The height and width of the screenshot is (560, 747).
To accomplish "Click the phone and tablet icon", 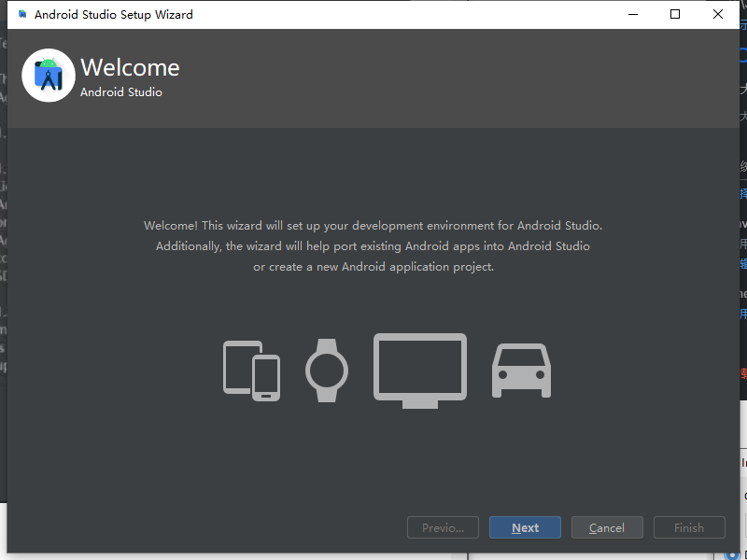I will tap(251, 371).
